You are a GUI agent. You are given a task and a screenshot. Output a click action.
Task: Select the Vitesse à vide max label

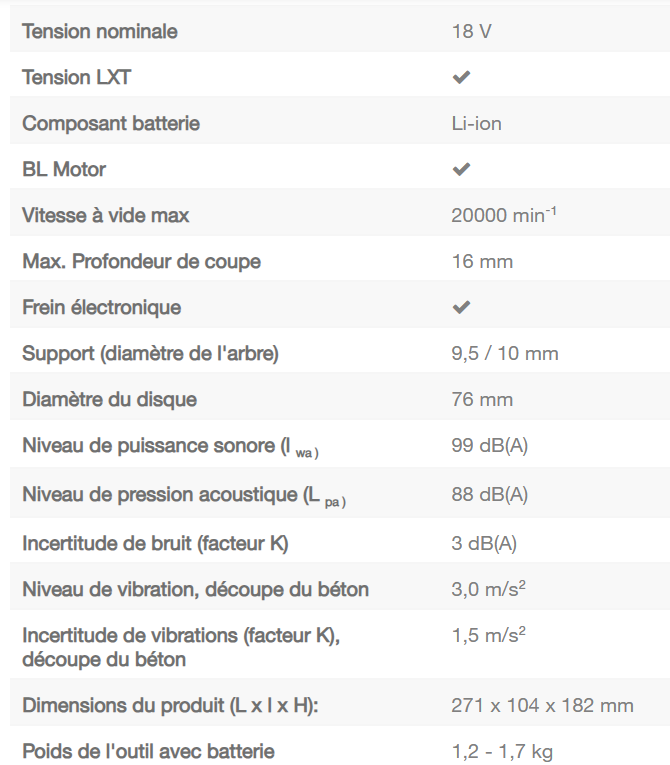(x=106, y=215)
